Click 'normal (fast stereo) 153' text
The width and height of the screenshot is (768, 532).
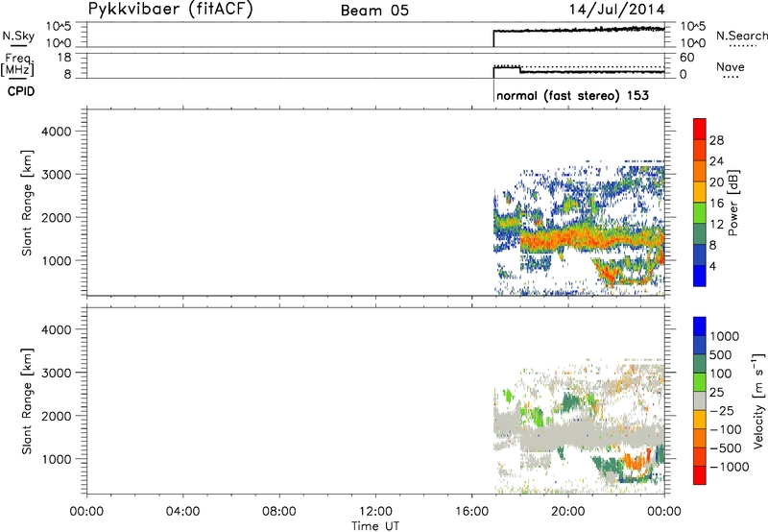coord(572,95)
